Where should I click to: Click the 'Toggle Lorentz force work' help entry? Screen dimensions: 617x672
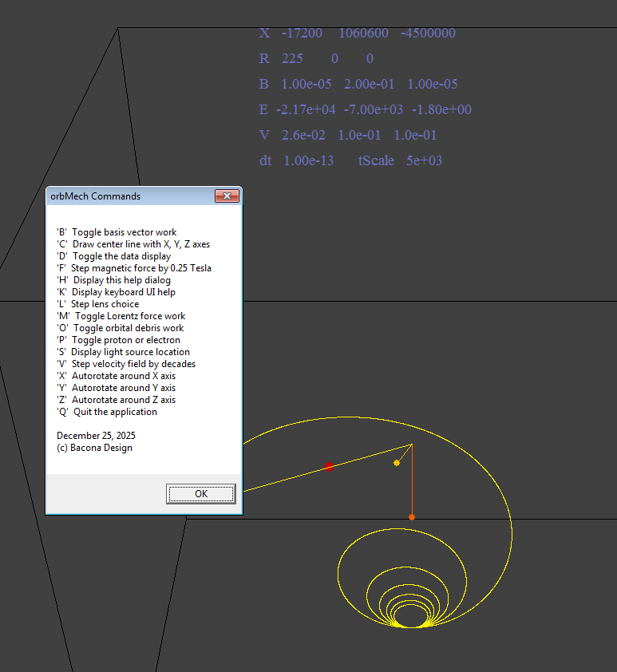(121, 316)
